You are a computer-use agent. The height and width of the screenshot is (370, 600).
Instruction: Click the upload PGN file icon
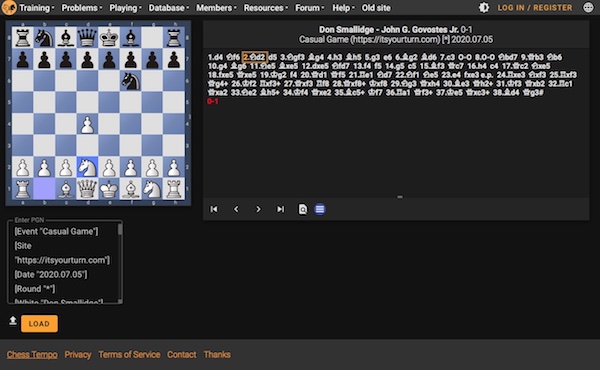tap(13, 321)
